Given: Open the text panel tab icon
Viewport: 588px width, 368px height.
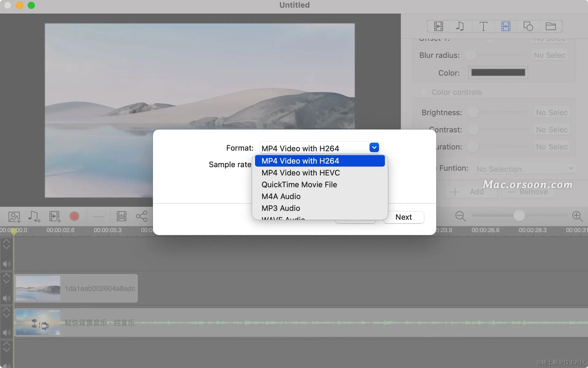Looking at the screenshot, I should click(483, 26).
